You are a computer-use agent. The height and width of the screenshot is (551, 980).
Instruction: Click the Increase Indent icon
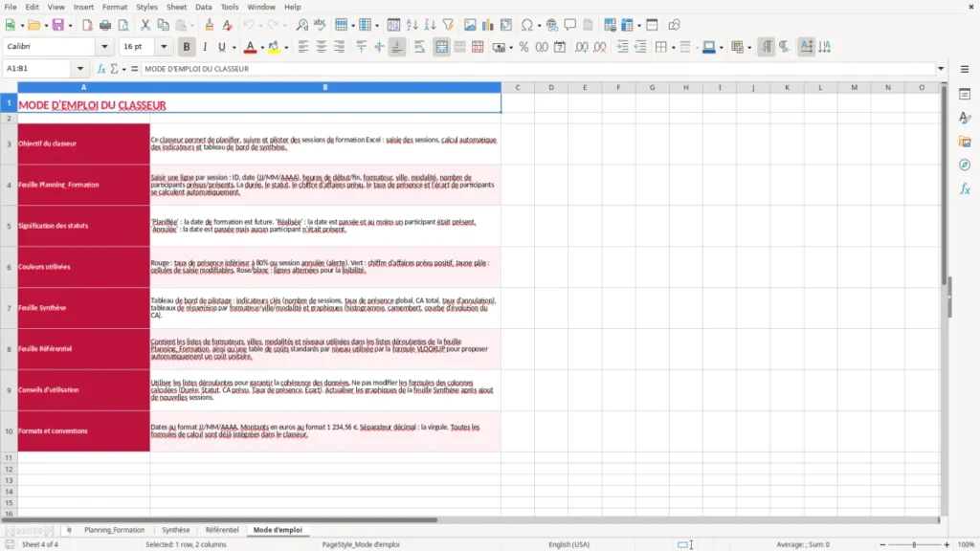[x=622, y=47]
